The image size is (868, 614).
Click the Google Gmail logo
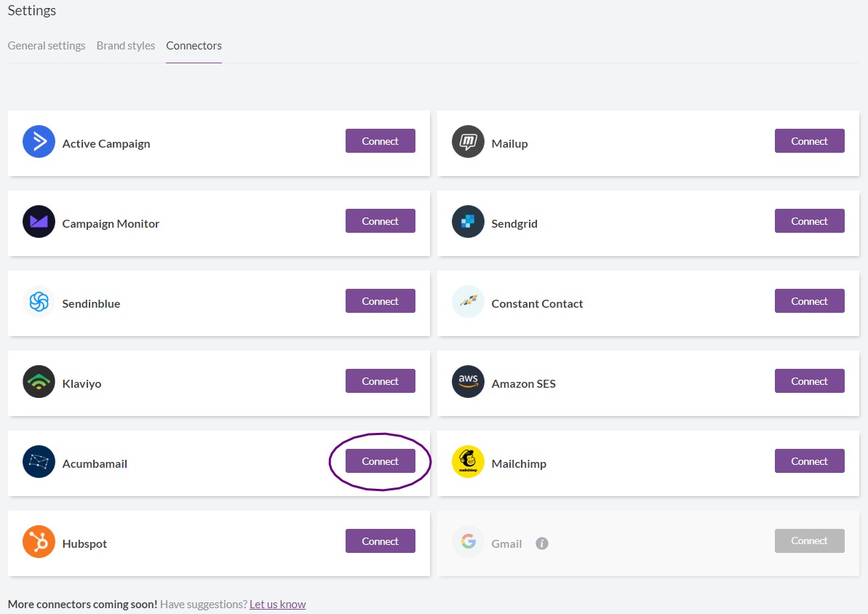pyautogui.click(x=468, y=541)
